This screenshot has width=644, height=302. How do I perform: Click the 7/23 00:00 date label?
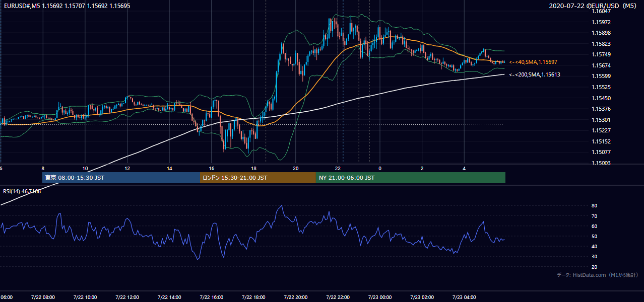tap(380, 297)
